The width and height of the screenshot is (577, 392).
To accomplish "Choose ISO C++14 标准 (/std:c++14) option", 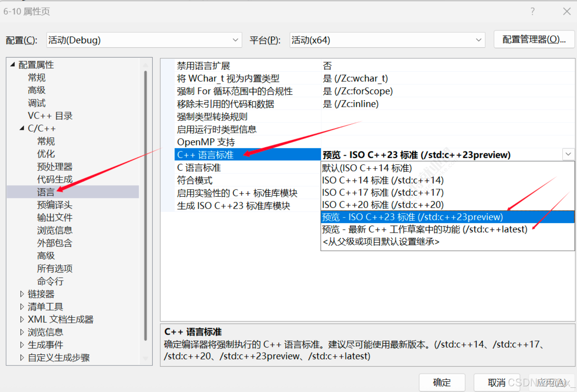I will (447, 180).
